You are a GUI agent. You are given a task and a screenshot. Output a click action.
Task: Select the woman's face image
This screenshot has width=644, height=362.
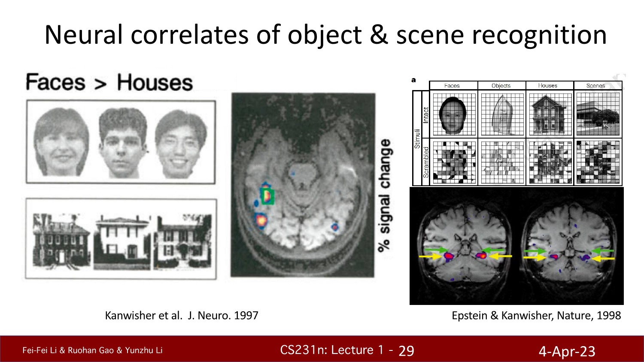tap(61, 142)
